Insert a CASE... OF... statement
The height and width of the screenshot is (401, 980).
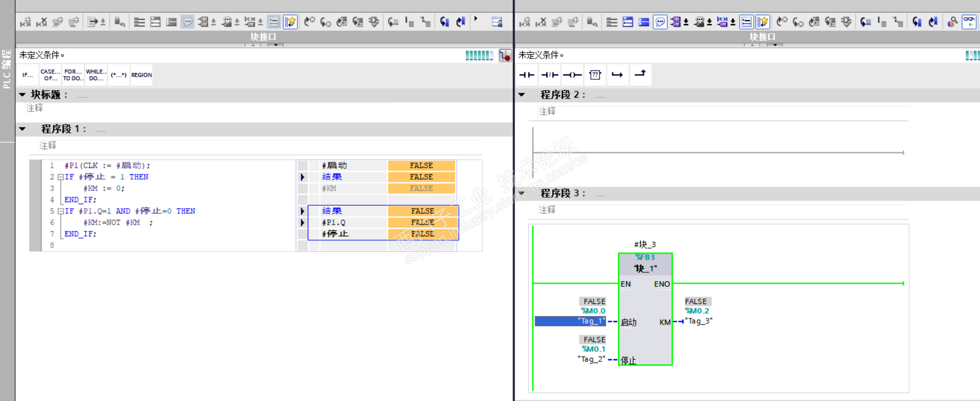(50, 75)
